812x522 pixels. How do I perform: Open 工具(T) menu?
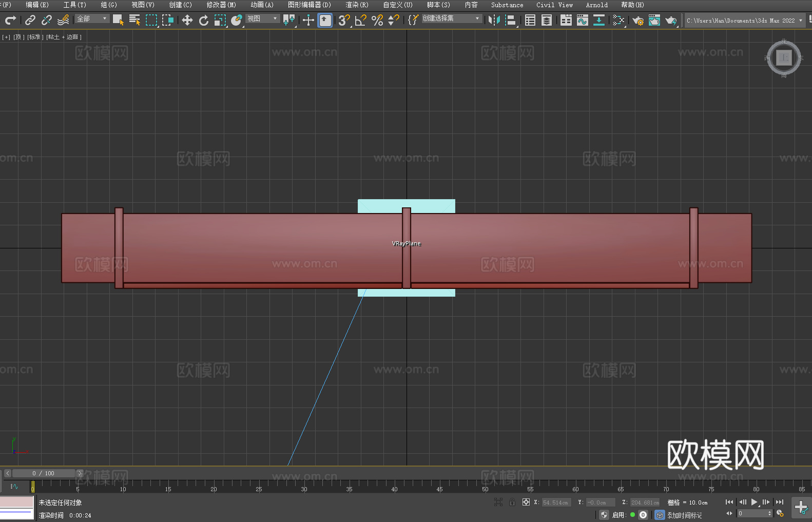coord(75,5)
